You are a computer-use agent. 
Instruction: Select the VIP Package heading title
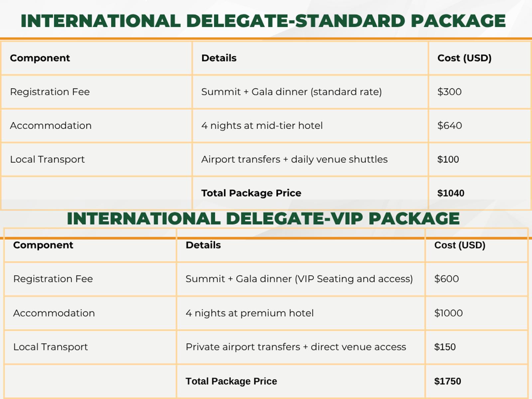[263, 218]
